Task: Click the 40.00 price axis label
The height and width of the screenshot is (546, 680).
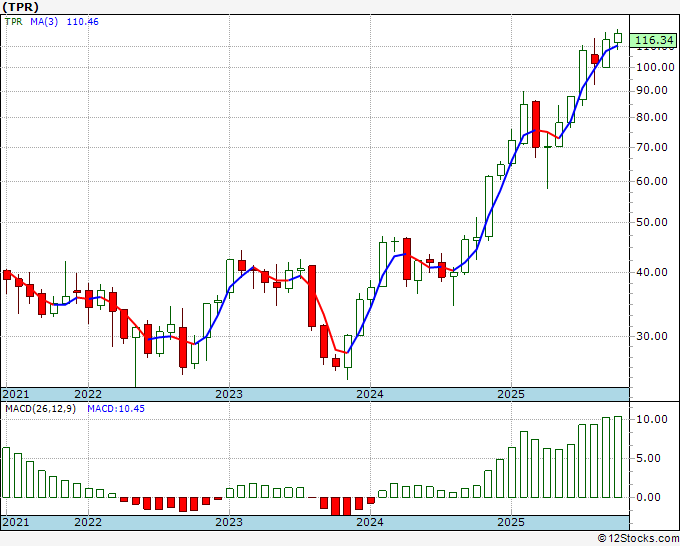Action: tap(651, 272)
